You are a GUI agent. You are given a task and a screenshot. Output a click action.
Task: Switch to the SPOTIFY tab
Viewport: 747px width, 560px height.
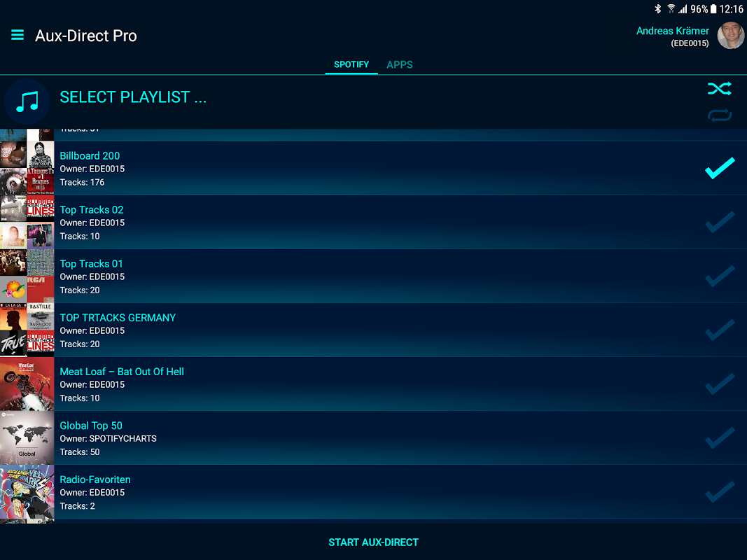click(351, 65)
